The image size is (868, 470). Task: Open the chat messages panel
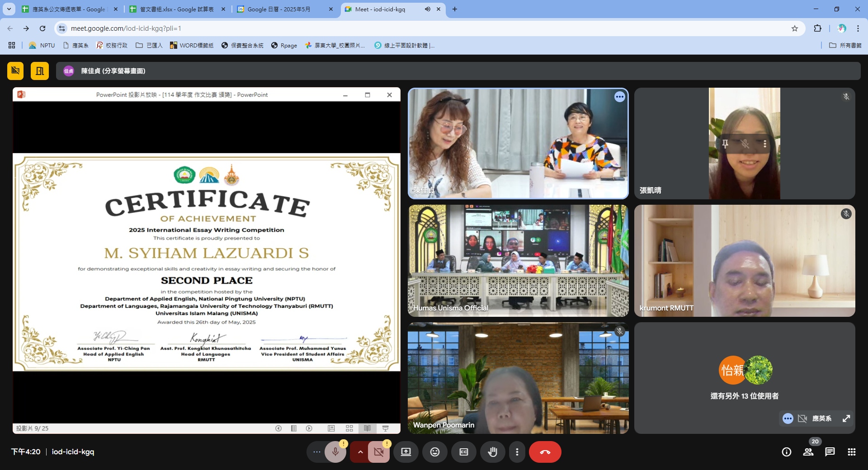point(830,452)
